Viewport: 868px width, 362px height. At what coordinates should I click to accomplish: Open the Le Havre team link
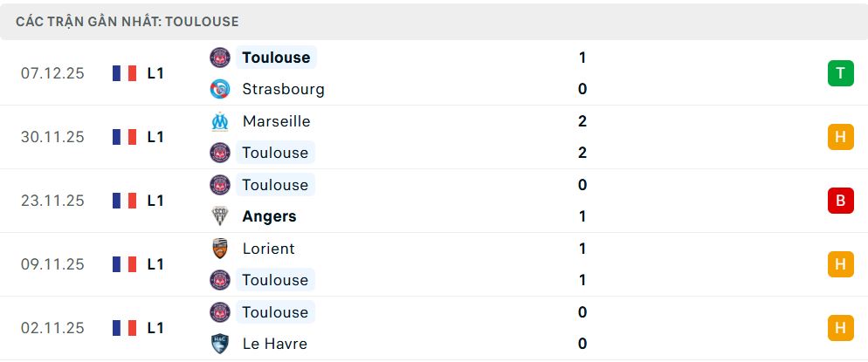(x=274, y=344)
